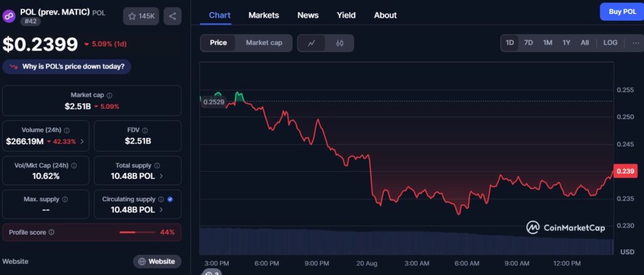This screenshot has height=275, width=644.
Task: Show Market cap info tooltip icon
Action: tap(109, 96)
